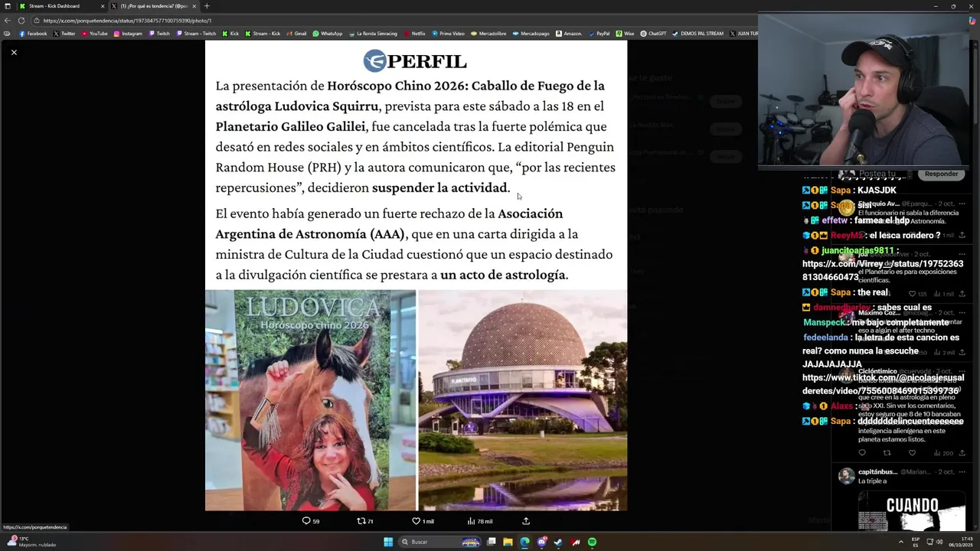Open File Explorer from the taskbar
The height and width of the screenshot is (551, 980).
tap(508, 542)
